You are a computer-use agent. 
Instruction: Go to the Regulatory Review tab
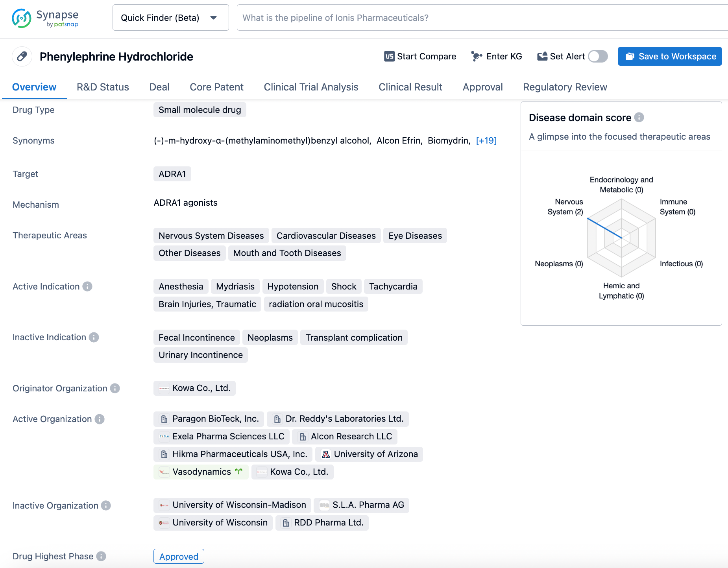pyautogui.click(x=565, y=87)
